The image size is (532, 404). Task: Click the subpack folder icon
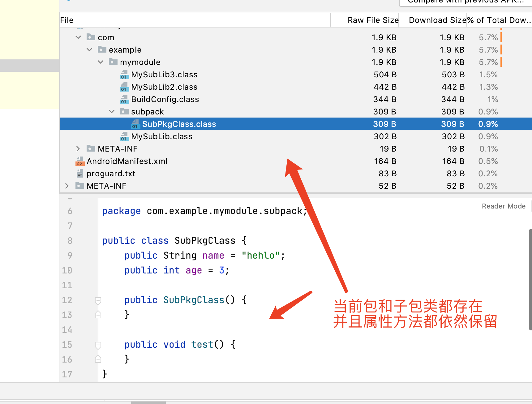pos(124,112)
